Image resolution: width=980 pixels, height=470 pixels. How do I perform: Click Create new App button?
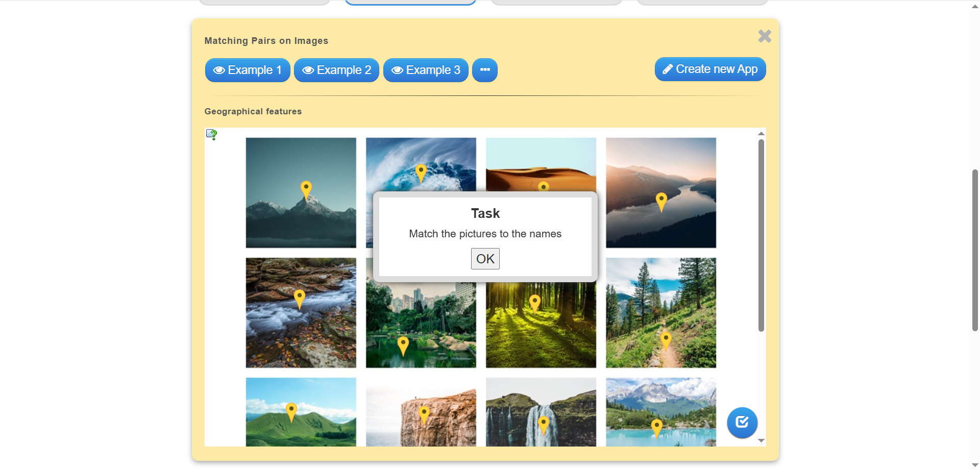coord(710,69)
